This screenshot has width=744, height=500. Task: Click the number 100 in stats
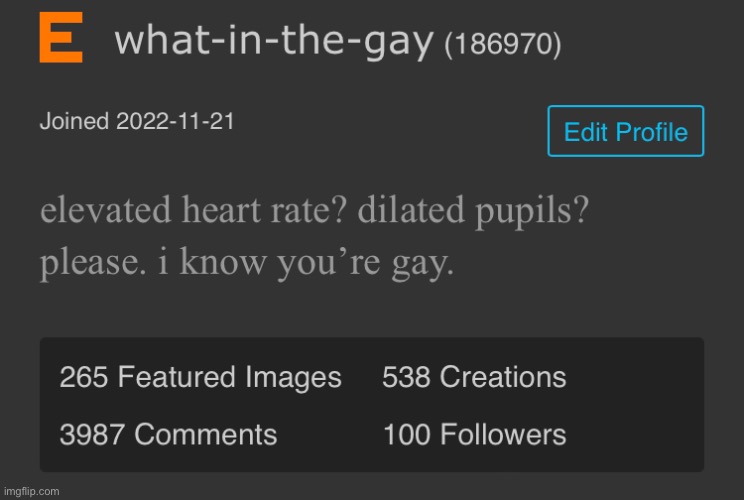(x=407, y=435)
